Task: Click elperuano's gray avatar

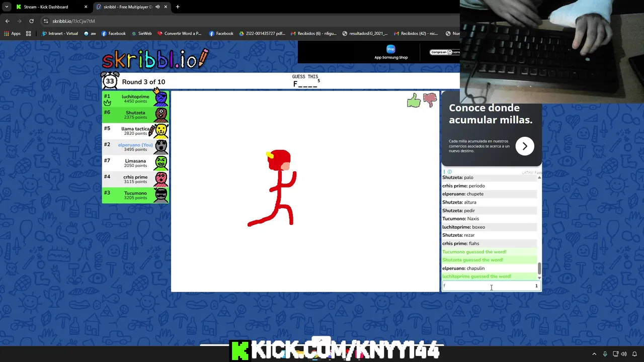Action: pos(161,147)
